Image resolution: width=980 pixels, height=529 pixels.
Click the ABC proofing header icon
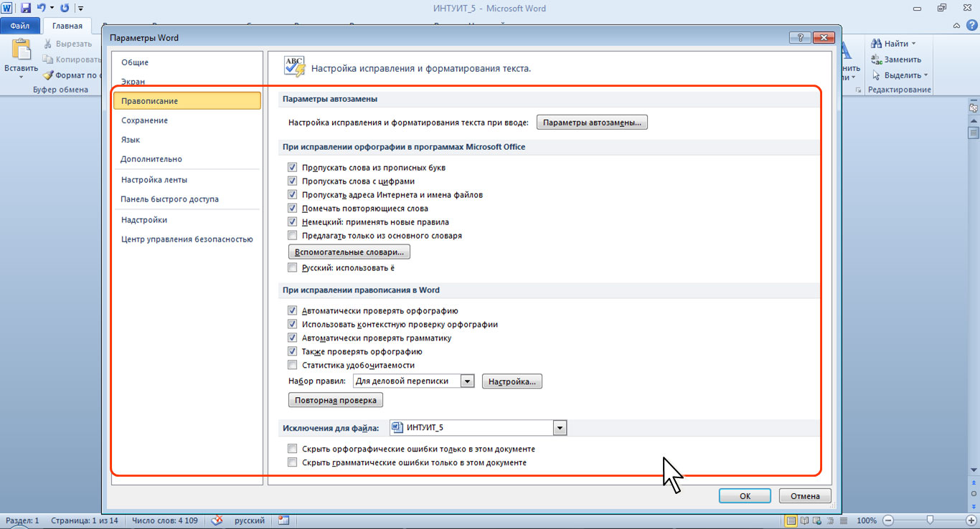[x=295, y=67]
